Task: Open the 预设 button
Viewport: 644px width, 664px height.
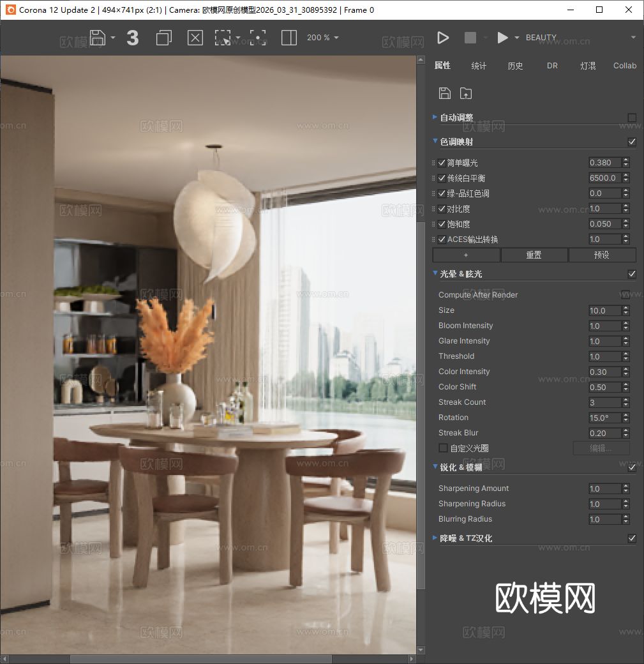Action: pyautogui.click(x=602, y=255)
